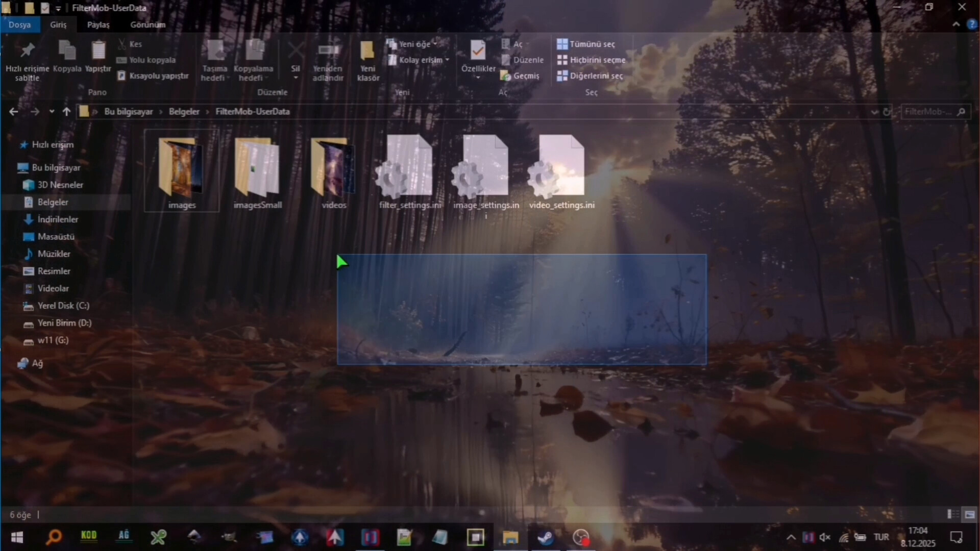This screenshot has height=551, width=980.
Task: Delete items using the Sil icon
Action: coord(296,54)
